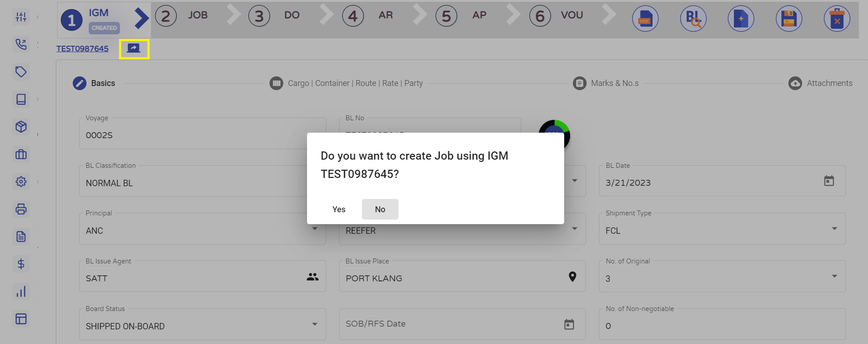Open the phone call sidebar icon

tap(21, 44)
